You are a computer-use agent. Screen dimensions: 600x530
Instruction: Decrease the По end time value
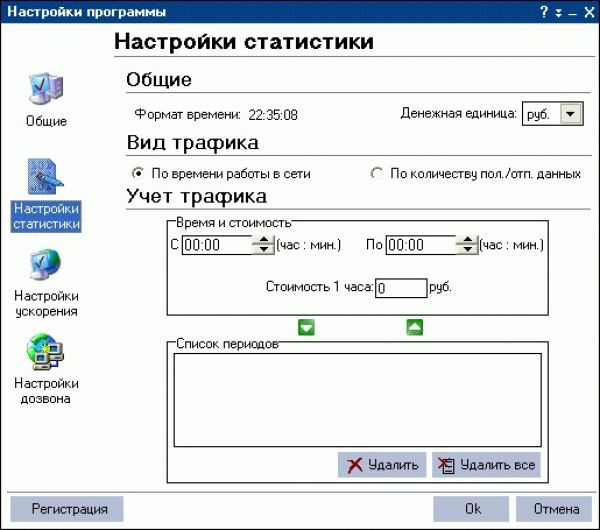468,250
